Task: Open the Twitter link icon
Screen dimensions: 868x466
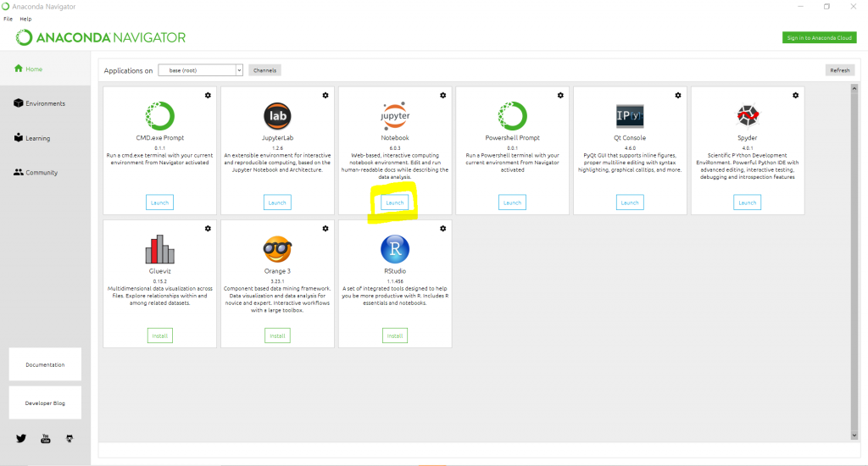Action: [x=21, y=438]
